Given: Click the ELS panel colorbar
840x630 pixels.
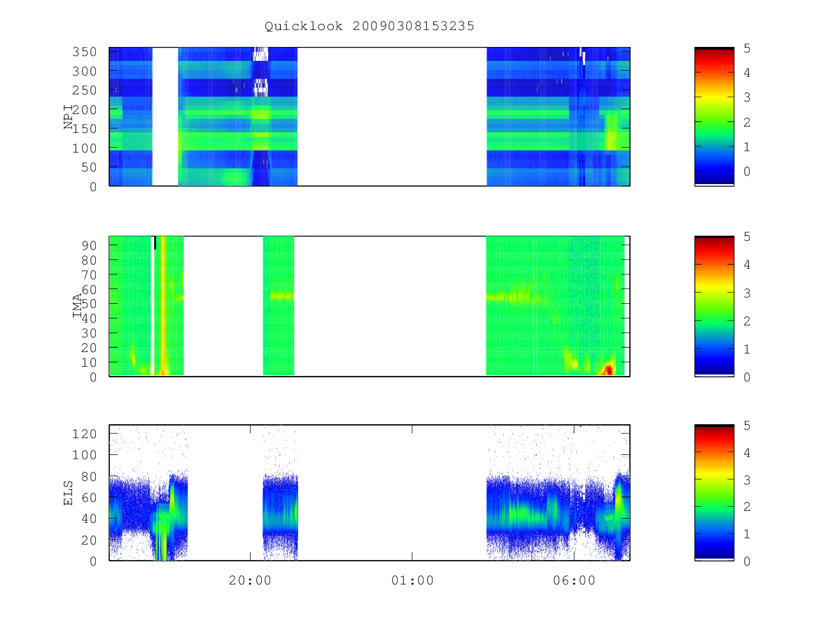Looking at the screenshot, I should click(714, 493).
